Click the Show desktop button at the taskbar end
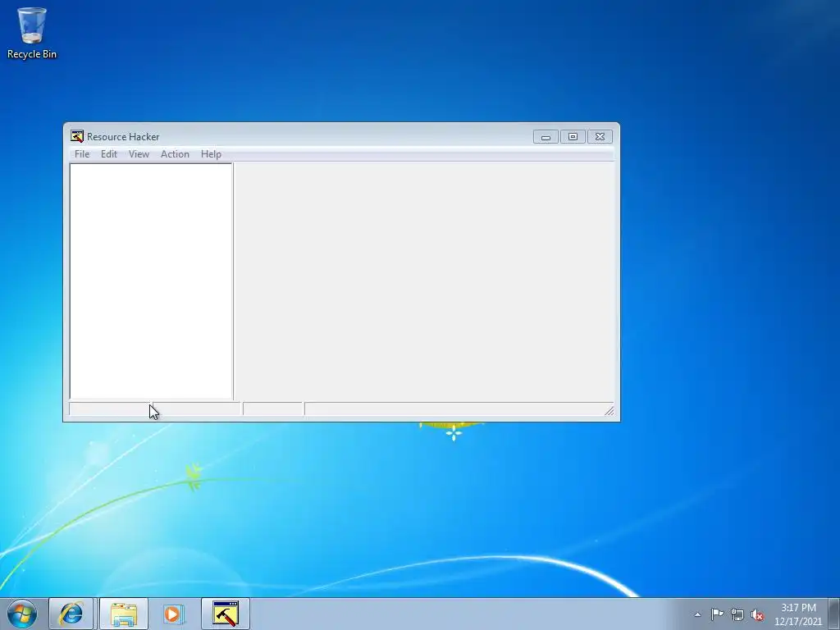 tap(834, 614)
